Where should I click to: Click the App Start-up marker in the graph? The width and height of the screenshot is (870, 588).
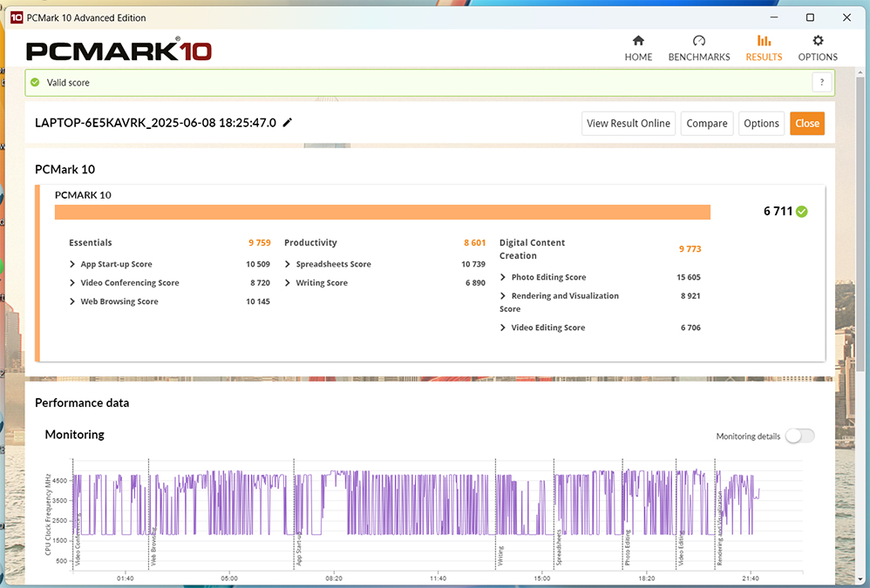tap(299, 549)
